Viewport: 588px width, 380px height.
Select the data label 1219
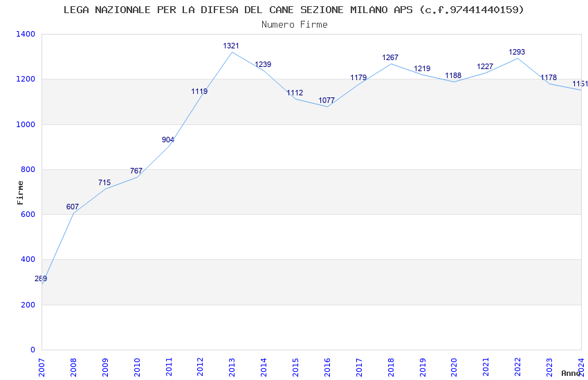point(422,68)
